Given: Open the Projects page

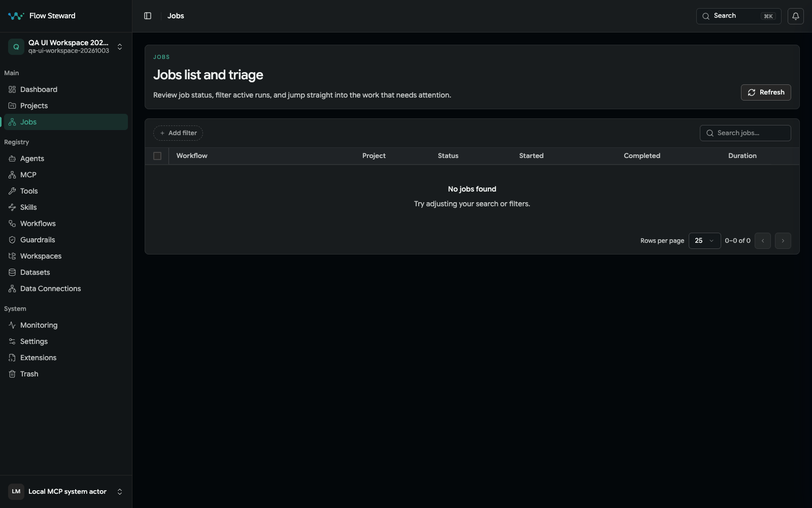Looking at the screenshot, I should pyautogui.click(x=66, y=106).
